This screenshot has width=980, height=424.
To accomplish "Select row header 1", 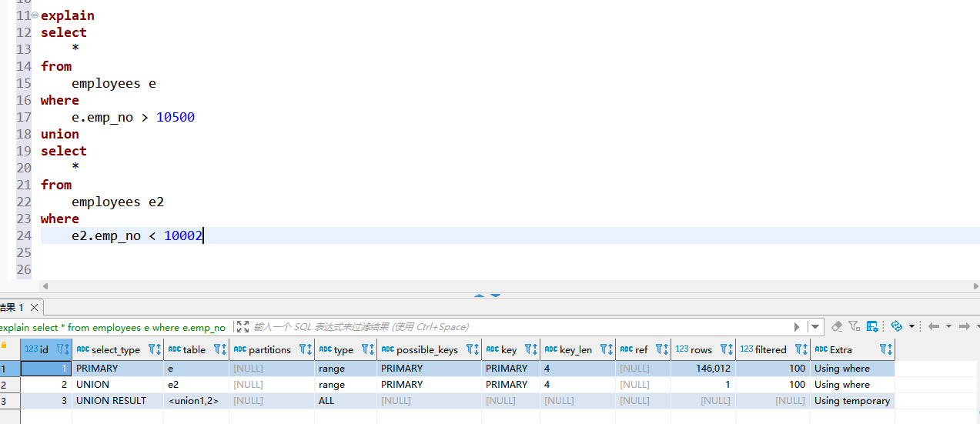I will point(10,369).
